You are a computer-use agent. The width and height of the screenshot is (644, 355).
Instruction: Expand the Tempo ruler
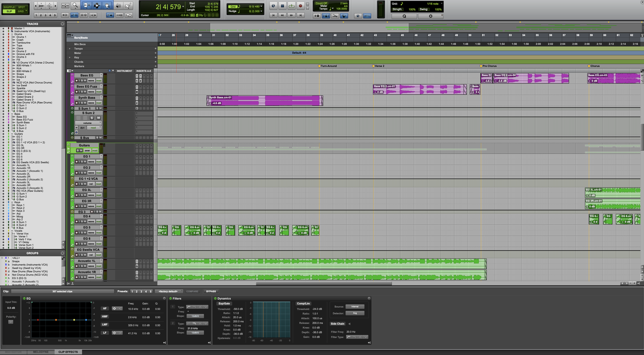70,48
